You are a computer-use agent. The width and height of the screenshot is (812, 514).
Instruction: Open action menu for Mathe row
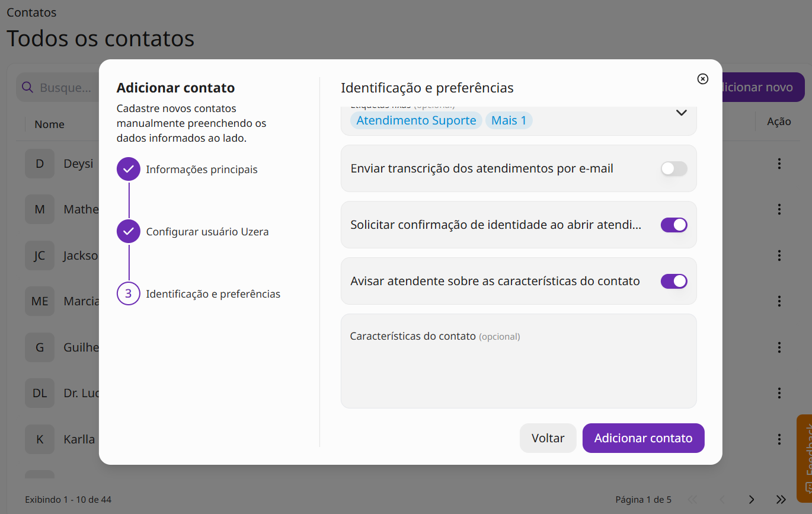(779, 209)
